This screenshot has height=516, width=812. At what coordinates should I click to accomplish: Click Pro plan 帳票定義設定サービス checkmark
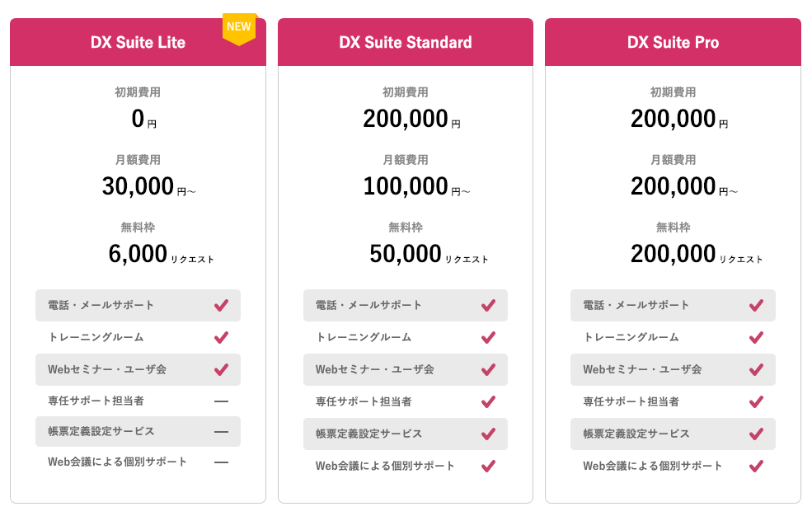click(756, 434)
